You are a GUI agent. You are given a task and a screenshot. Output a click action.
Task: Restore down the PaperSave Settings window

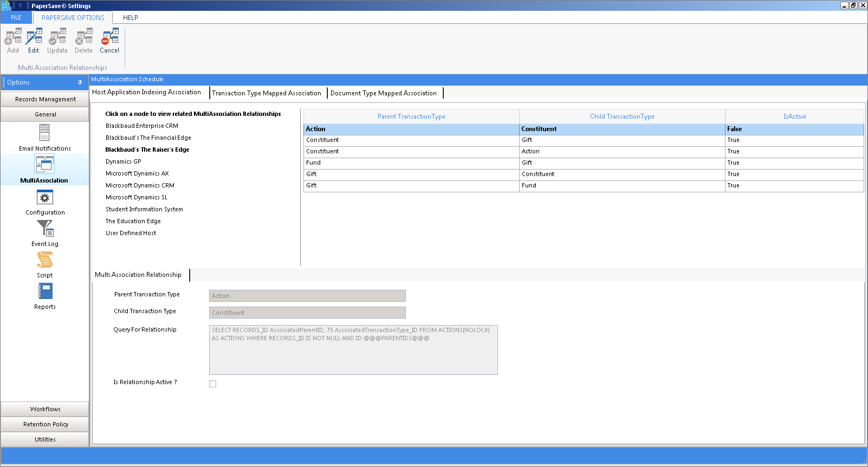853,5
